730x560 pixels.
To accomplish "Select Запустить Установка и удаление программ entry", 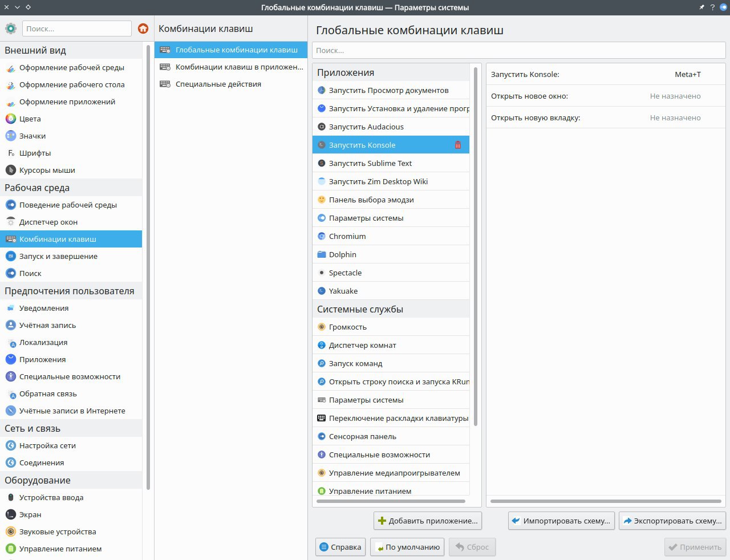I will tap(391, 108).
